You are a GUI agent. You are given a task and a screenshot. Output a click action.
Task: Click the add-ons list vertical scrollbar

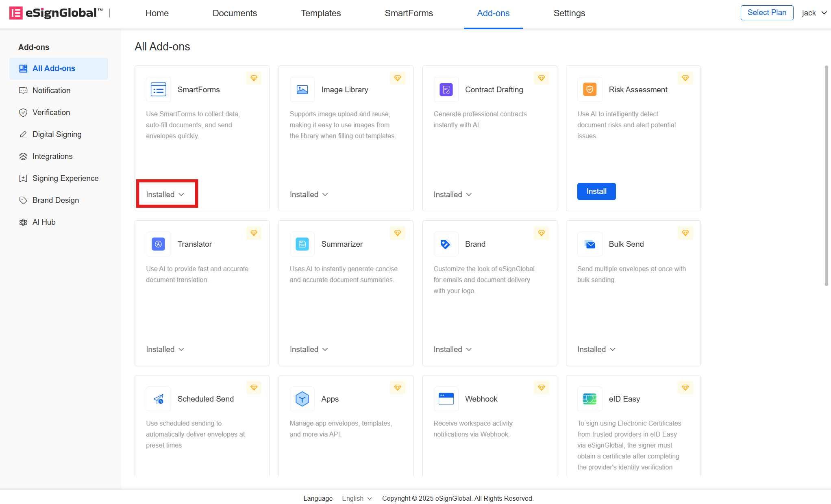(826, 176)
